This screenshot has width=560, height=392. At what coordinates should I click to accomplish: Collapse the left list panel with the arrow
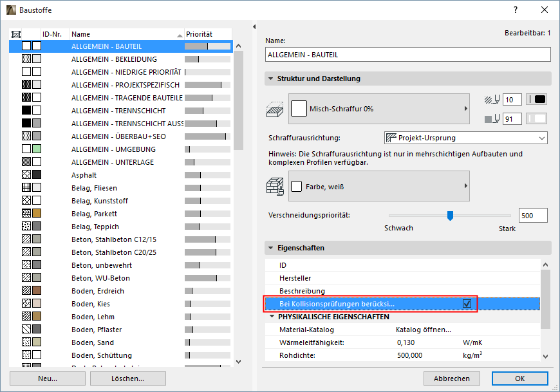[254, 27]
